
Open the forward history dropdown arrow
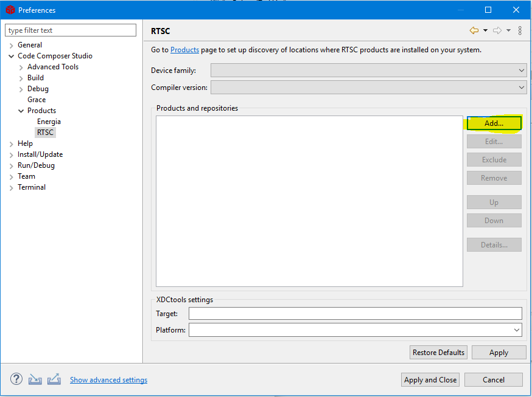click(509, 30)
